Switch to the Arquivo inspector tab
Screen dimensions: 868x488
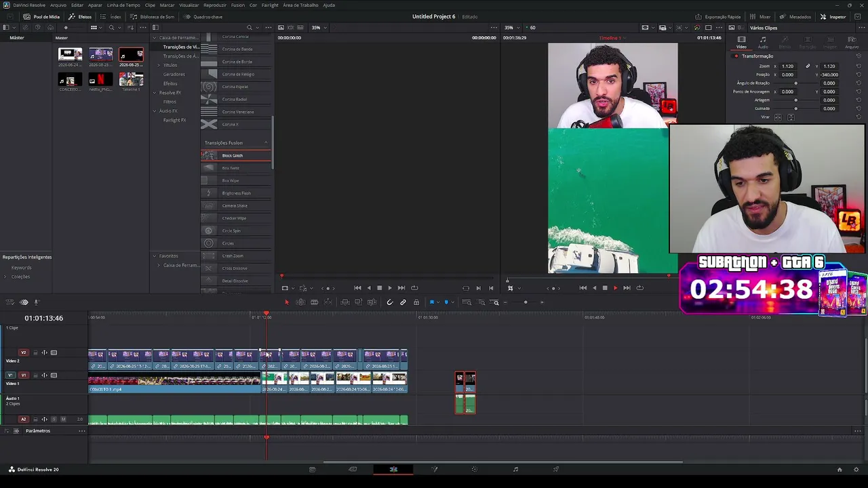852,42
